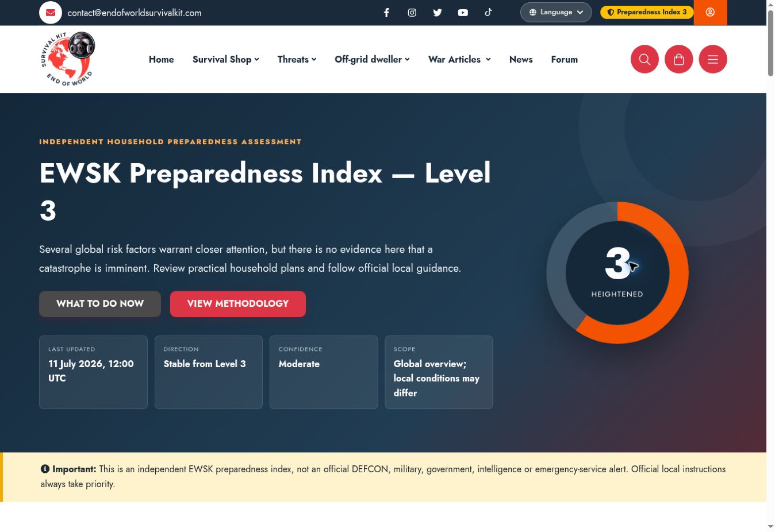Click the 'Stable from Level 3' direction text
Image resolution: width=775 pixels, height=532 pixels.
pos(205,364)
